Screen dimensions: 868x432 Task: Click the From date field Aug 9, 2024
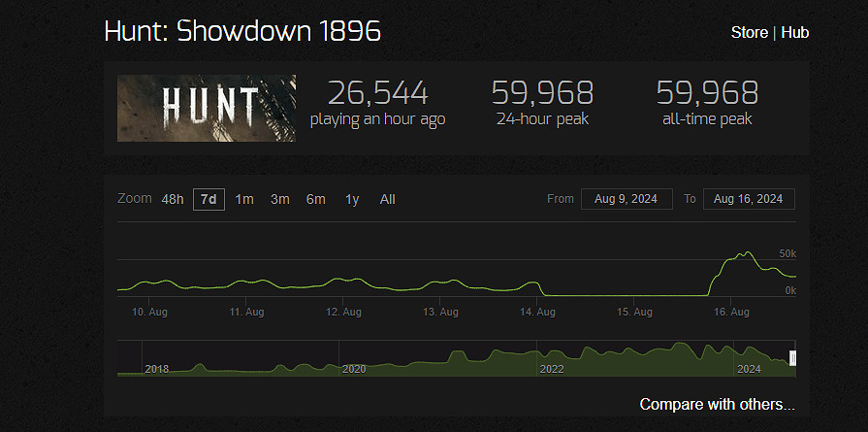[627, 199]
